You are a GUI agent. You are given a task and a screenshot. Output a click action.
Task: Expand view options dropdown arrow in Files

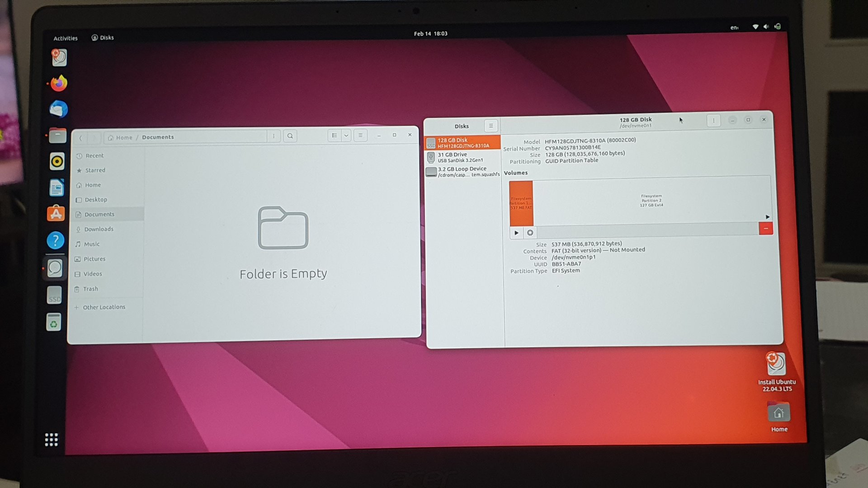[x=346, y=136]
